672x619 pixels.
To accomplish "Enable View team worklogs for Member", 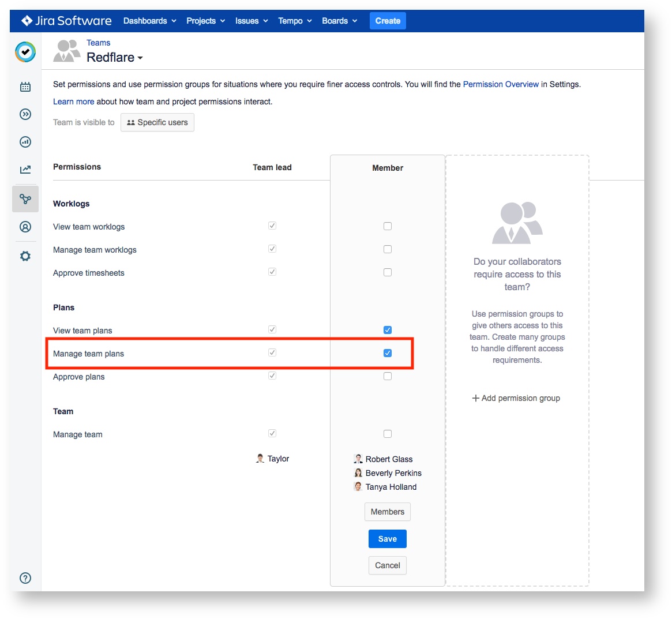I will coord(388,226).
